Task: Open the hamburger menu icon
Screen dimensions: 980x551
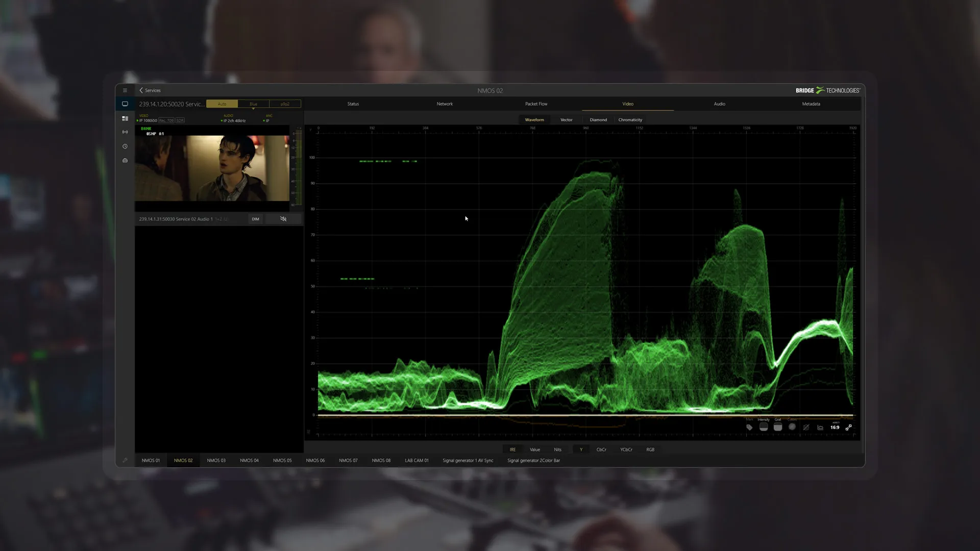Action: pos(125,90)
